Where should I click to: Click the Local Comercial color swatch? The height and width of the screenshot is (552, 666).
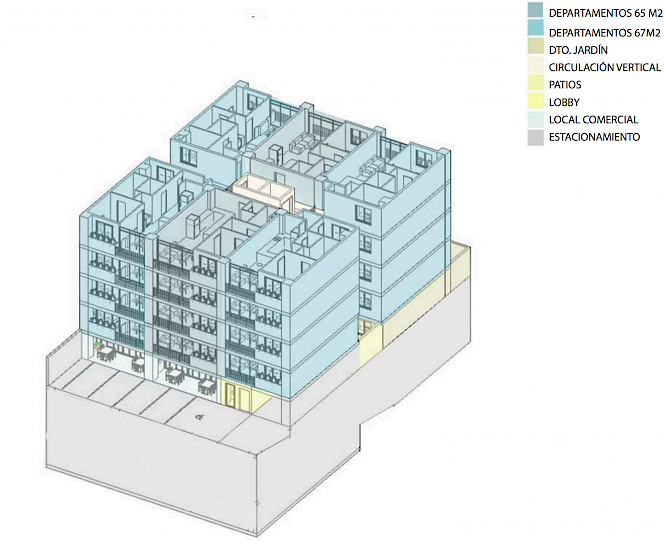pos(537,119)
